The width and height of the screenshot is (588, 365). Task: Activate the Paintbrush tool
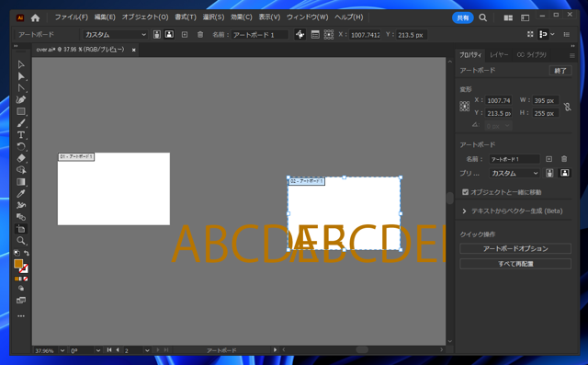(21, 123)
